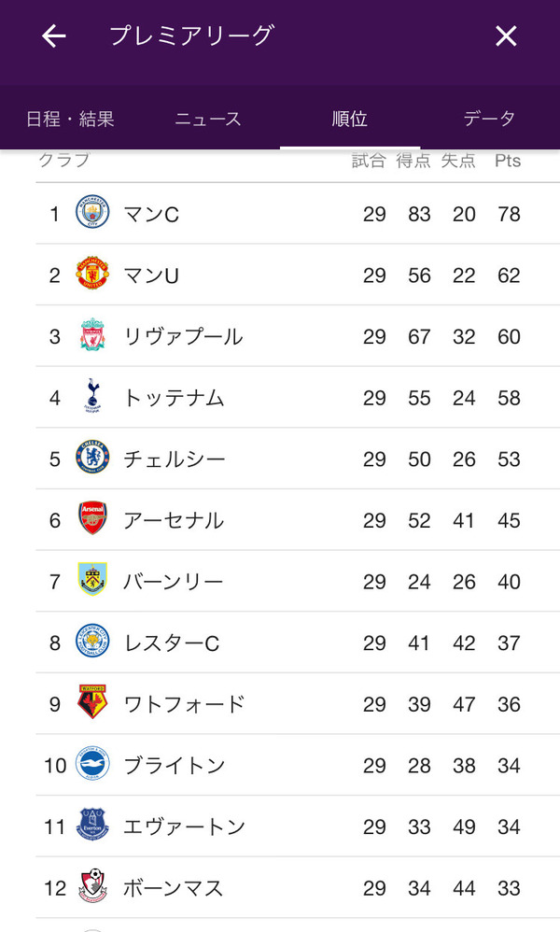Tap the Watford crest icon
The height and width of the screenshot is (932, 560).
(x=92, y=703)
